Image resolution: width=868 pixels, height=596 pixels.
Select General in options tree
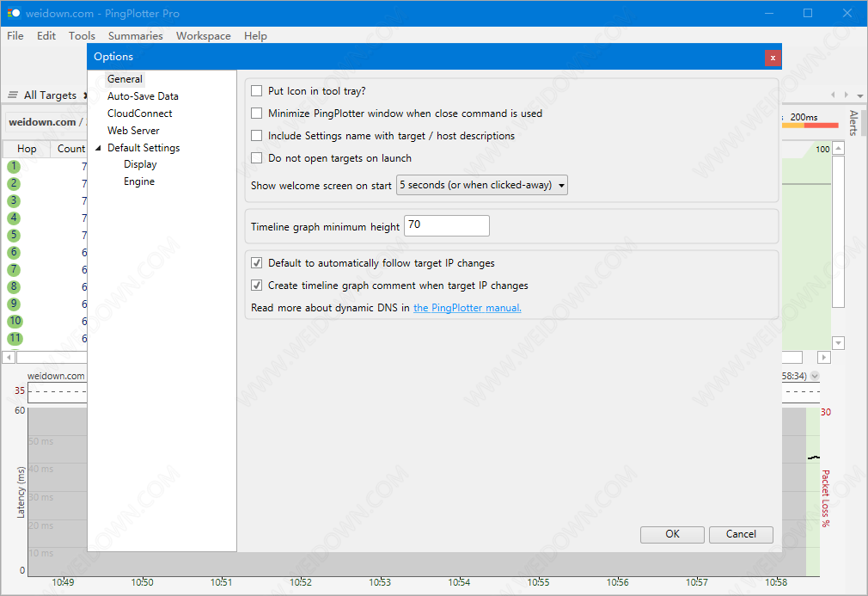point(125,78)
